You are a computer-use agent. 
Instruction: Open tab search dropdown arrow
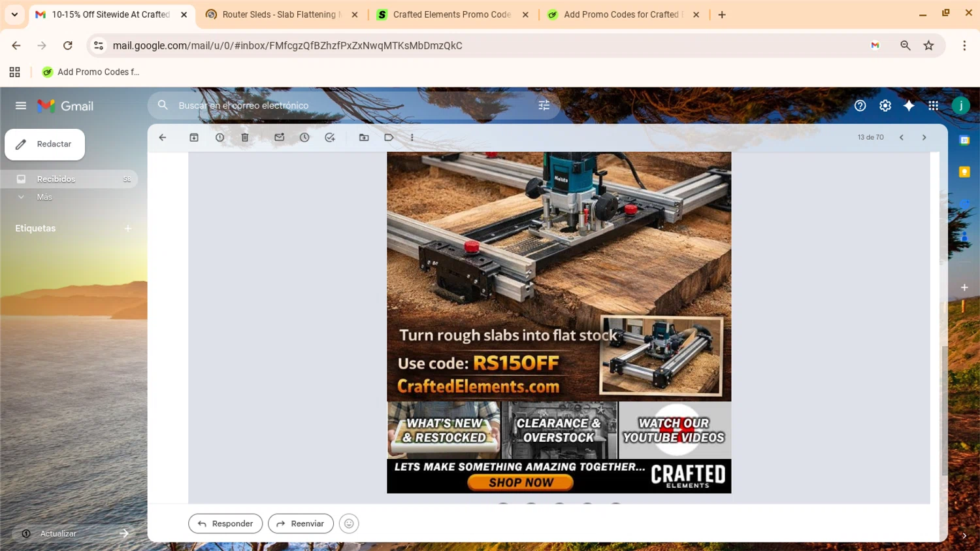(x=14, y=14)
